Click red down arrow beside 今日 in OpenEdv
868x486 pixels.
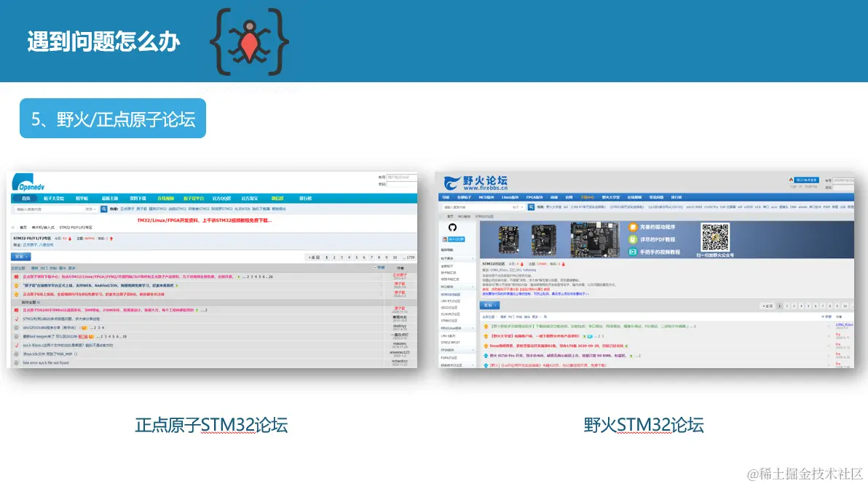(70, 239)
